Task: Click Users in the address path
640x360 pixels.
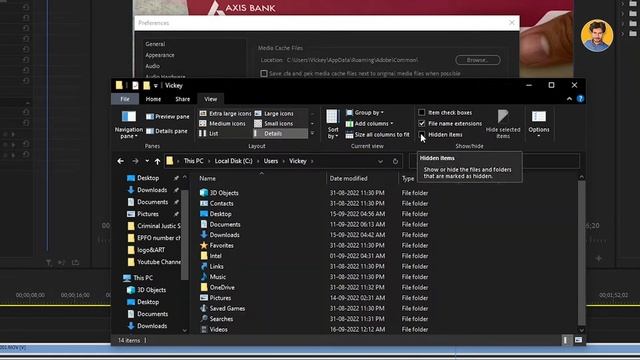Action: pyautogui.click(x=271, y=161)
